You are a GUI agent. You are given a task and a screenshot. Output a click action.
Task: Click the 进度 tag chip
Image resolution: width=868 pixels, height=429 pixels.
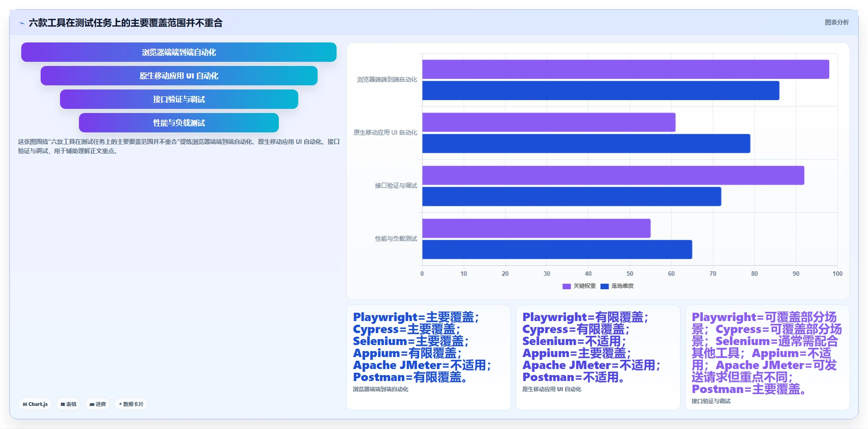tap(97, 404)
